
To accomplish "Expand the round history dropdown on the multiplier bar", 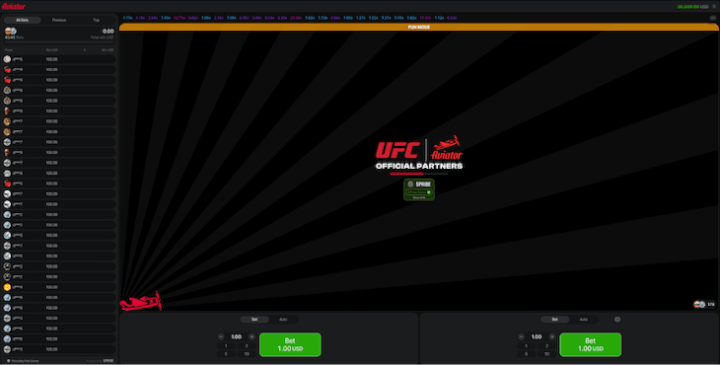I will click(713, 18).
